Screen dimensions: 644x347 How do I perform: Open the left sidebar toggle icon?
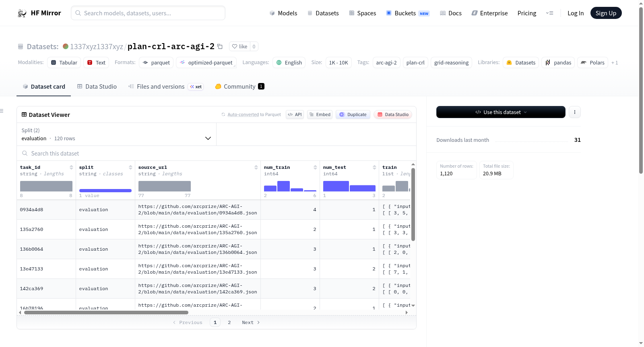[2, 111]
